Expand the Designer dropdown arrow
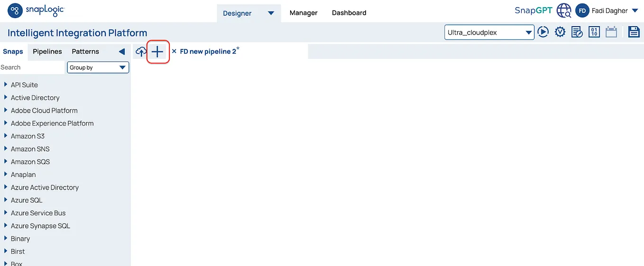Image resolution: width=644 pixels, height=266 pixels. coord(271,13)
